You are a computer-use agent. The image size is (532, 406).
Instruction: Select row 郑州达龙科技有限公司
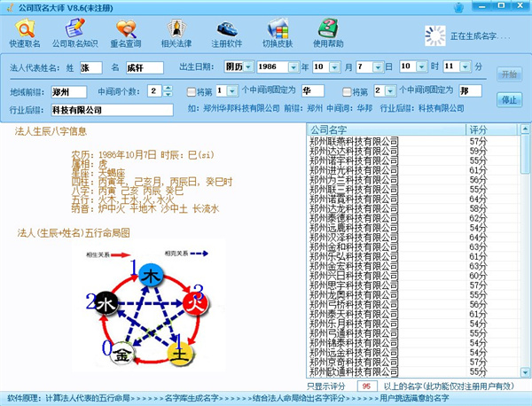(413, 208)
